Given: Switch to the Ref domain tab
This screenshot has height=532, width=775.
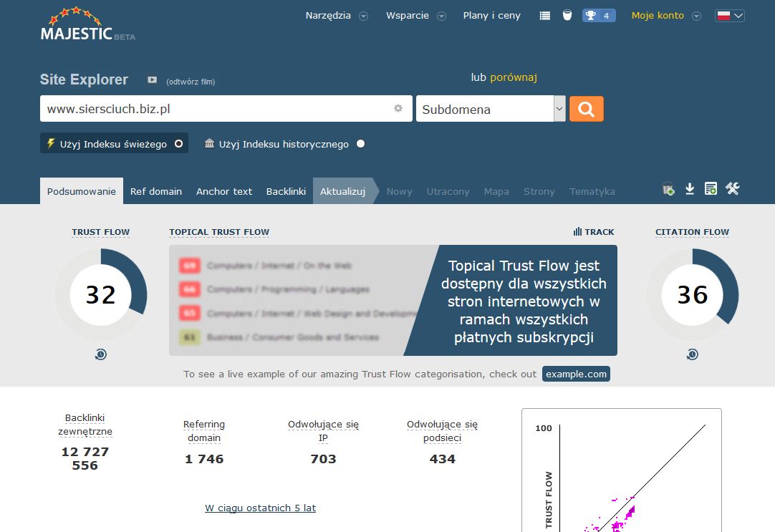Looking at the screenshot, I should (x=156, y=191).
